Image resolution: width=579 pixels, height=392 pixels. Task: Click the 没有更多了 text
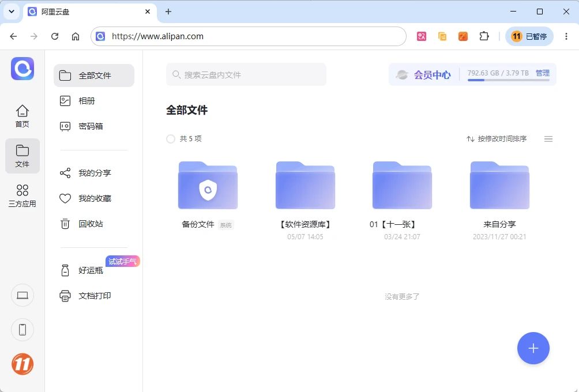[x=402, y=296]
